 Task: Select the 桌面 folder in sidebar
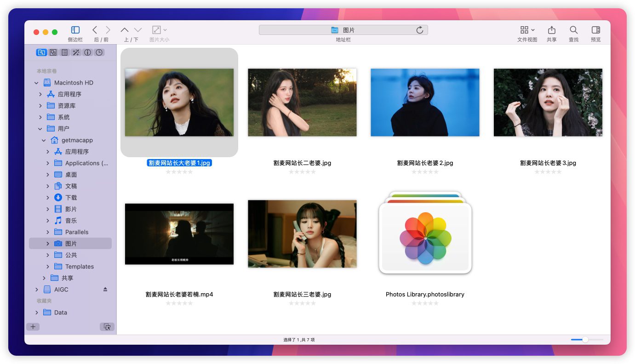click(71, 175)
